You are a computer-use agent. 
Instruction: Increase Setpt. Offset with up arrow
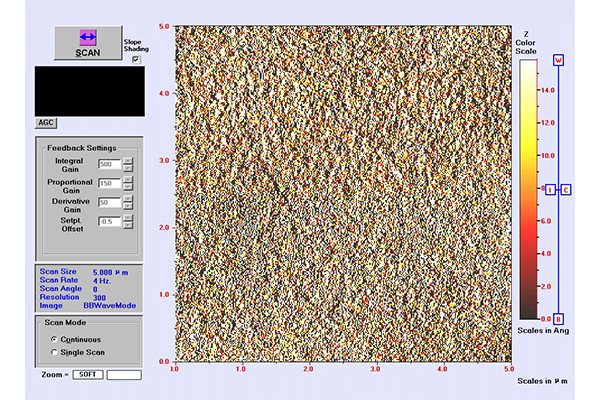coord(128,218)
